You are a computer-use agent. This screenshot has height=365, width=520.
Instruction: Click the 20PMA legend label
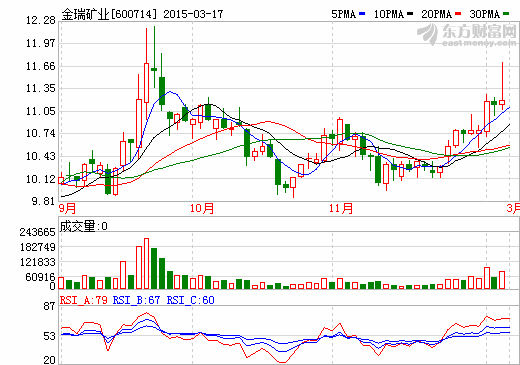coord(437,14)
